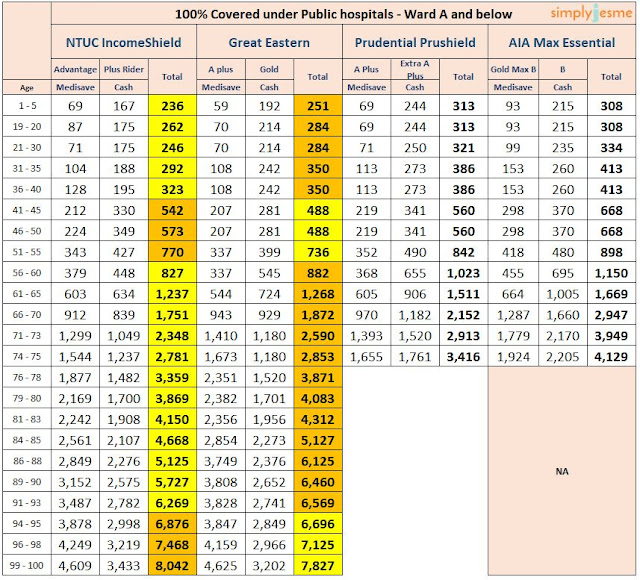Click the Prudential total '3,416'
The image size is (640, 580).
coord(463,357)
